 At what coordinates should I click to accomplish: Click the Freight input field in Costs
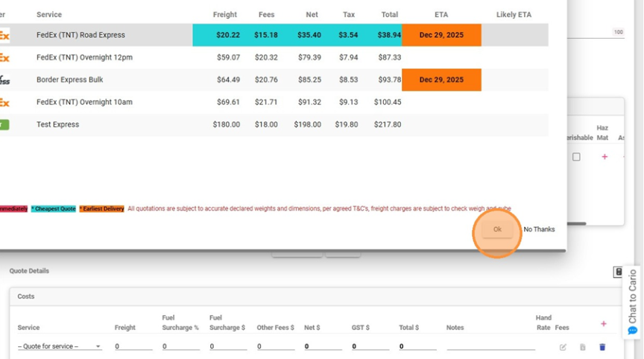click(133, 346)
